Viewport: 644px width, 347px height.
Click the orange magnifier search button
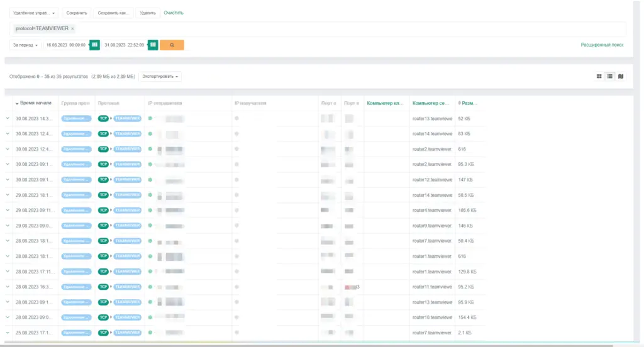[172, 45]
